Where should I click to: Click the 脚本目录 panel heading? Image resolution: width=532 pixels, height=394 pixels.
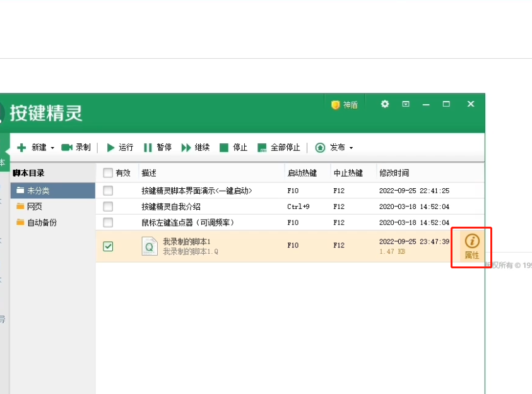pos(28,173)
